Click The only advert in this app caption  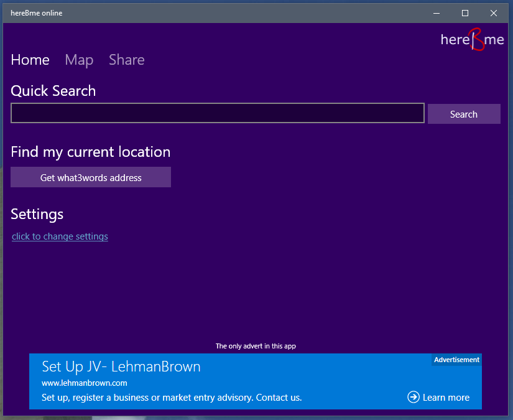point(256,346)
